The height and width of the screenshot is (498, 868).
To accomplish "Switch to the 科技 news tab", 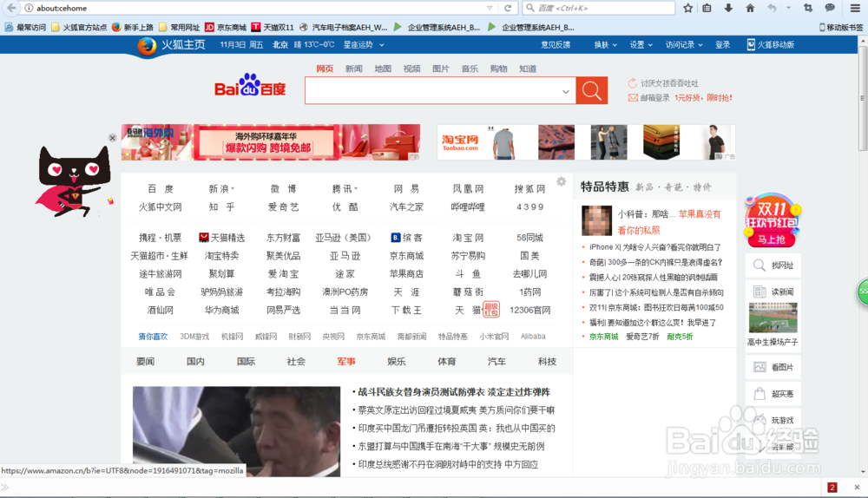I will (x=547, y=361).
